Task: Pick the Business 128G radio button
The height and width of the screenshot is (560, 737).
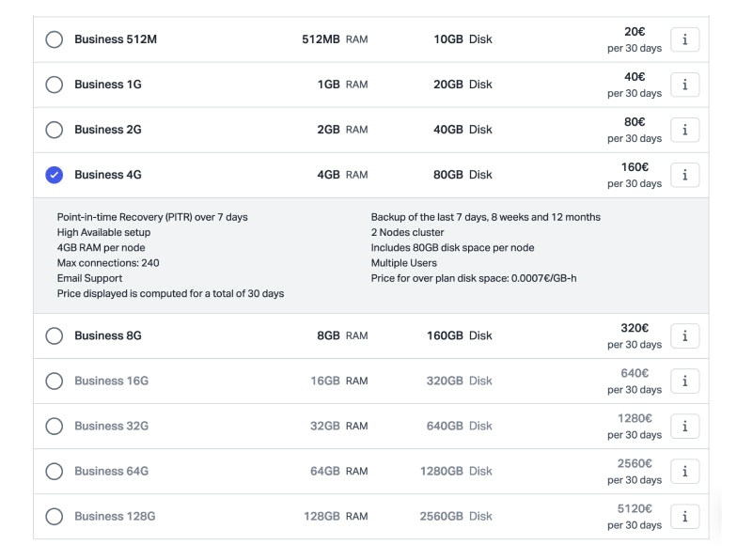Action: pyautogui.click(x=55, y=516)
